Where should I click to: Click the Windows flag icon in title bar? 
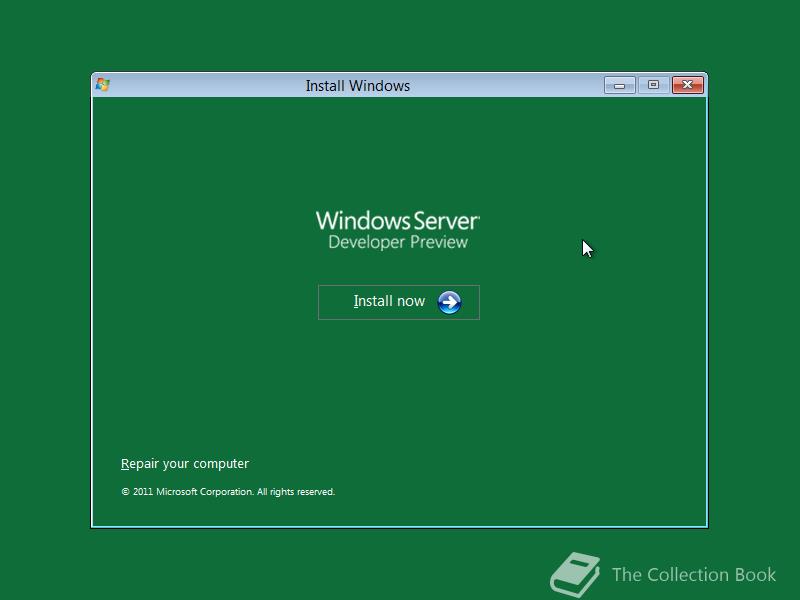[103, 85]
